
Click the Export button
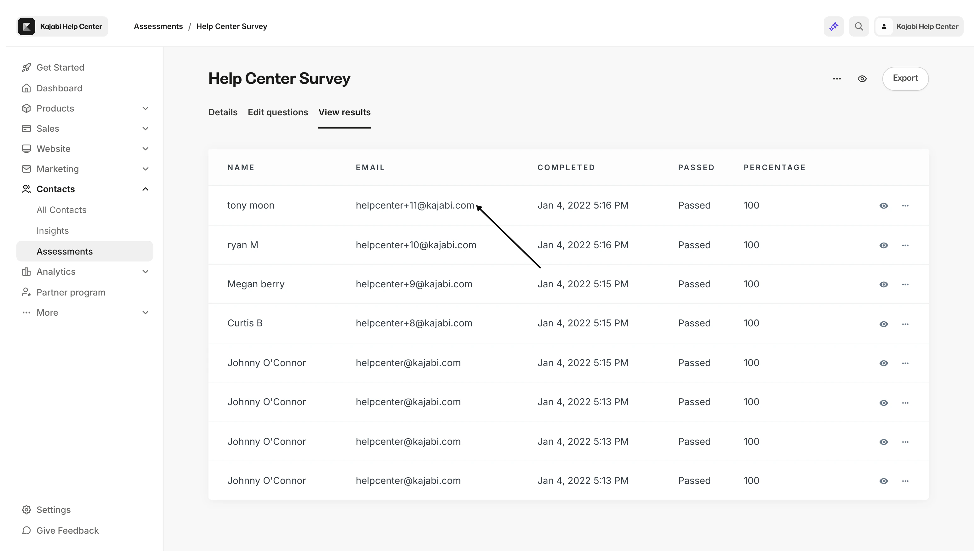905,78
